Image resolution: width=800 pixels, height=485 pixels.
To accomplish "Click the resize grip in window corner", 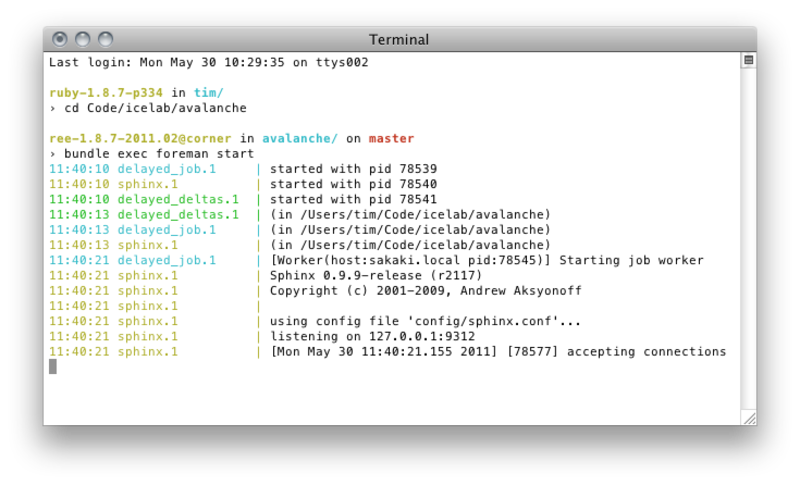I will (748, 417).
